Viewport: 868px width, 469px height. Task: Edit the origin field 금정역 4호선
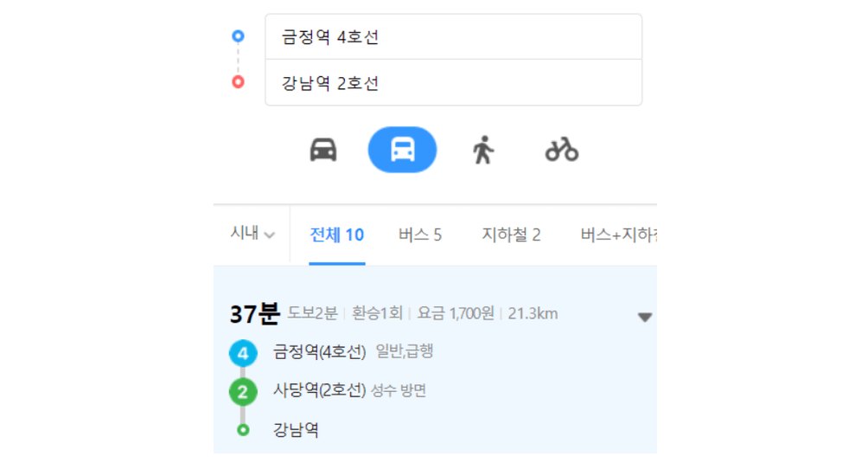tap(453, 36)
